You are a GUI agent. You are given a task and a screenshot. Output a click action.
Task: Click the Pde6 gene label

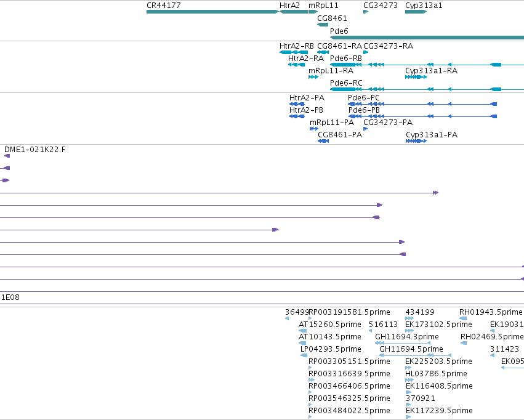[x=339, y=31]
